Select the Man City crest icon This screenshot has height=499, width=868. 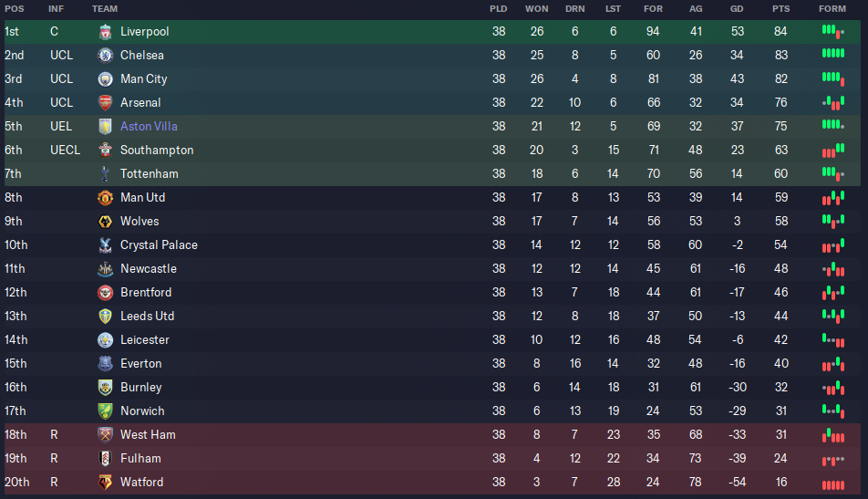point(105,79)
